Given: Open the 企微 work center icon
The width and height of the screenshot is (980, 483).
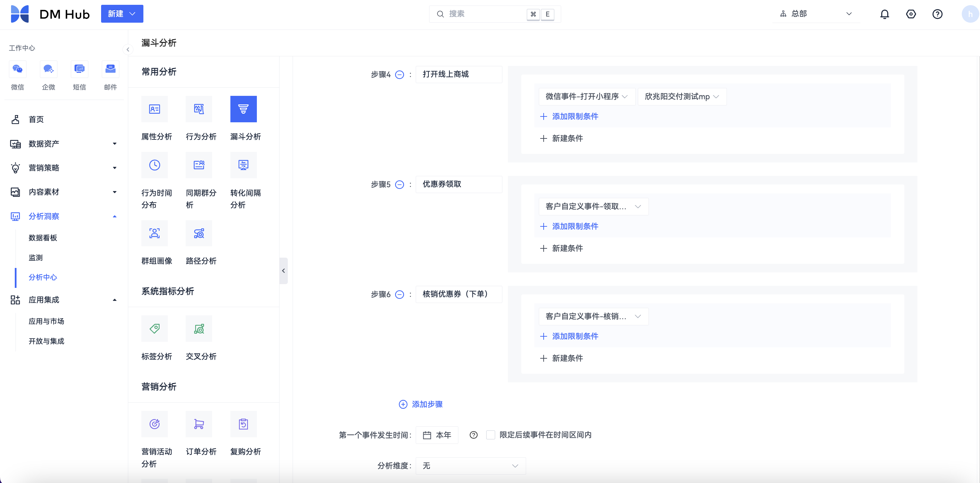Looking at the screenshot, I should tap(48, 69).
